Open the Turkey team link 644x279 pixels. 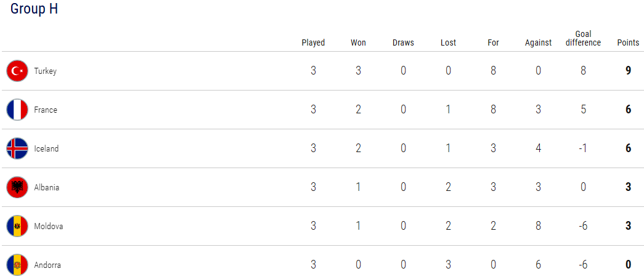45,71
